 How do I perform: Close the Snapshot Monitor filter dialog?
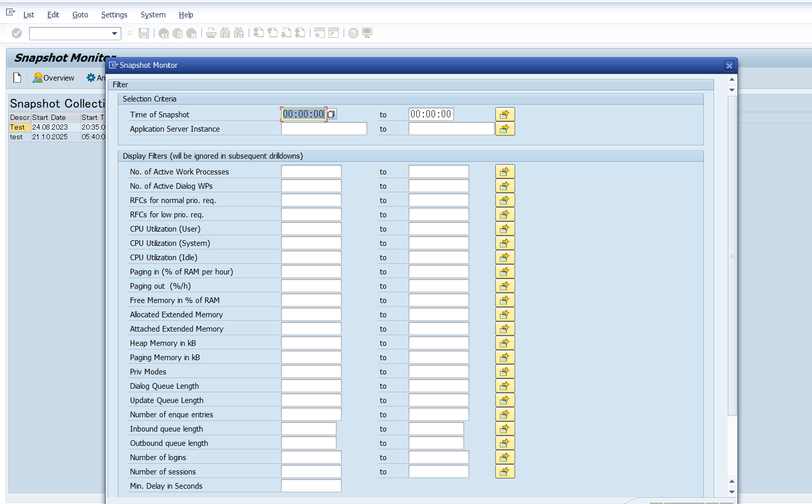point(729,65)
